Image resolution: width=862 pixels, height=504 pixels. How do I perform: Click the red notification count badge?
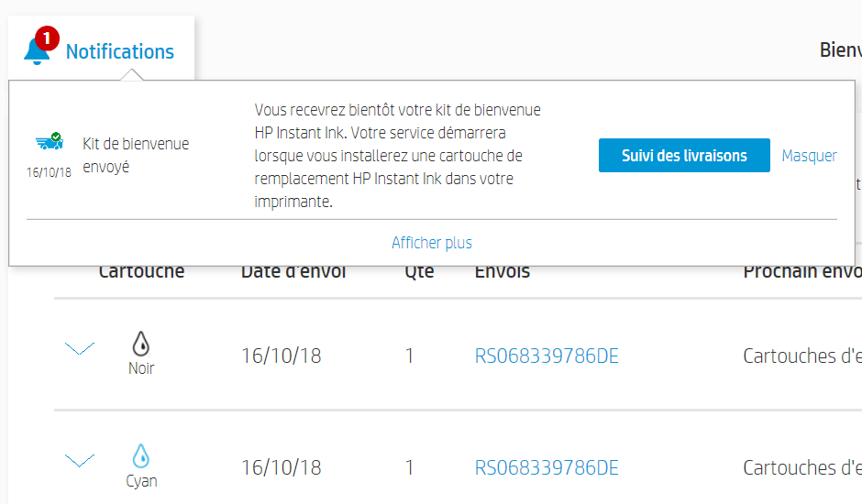tap(47, 38)
